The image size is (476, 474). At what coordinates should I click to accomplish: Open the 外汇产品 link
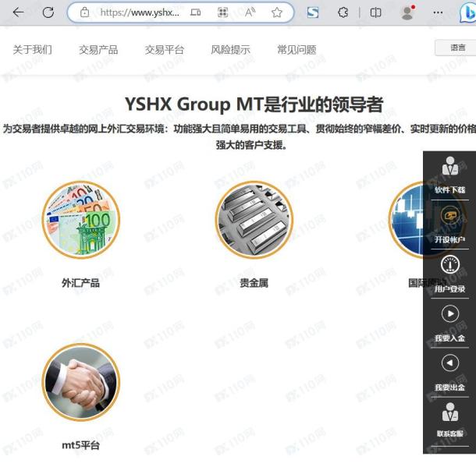click(80, 283)
